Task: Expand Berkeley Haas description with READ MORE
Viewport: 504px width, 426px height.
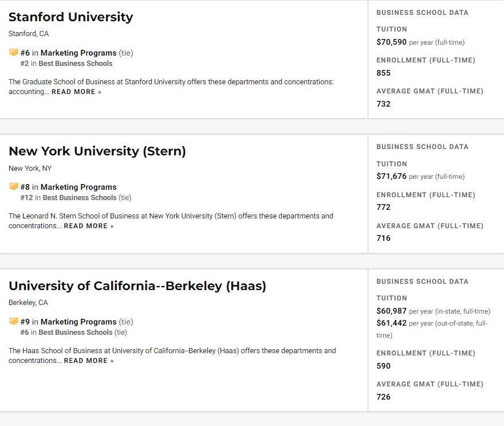Action: (x=89, y=361)
